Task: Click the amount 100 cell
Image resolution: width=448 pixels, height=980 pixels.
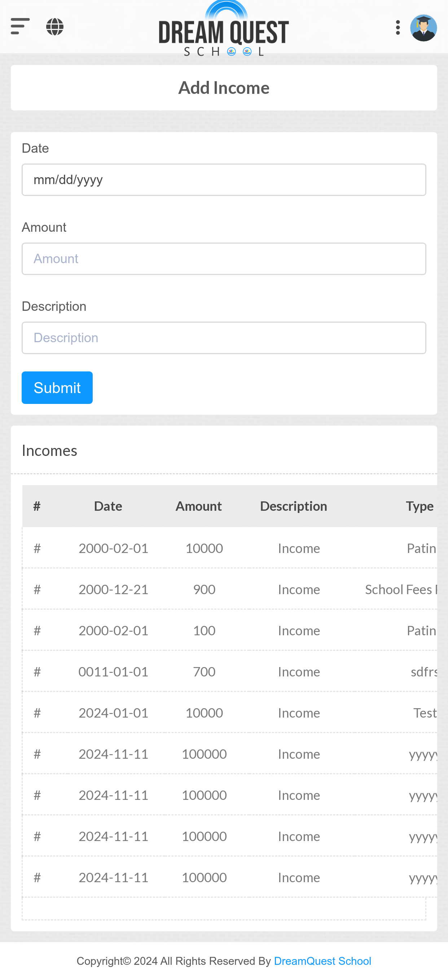Action: click(204, 630)
